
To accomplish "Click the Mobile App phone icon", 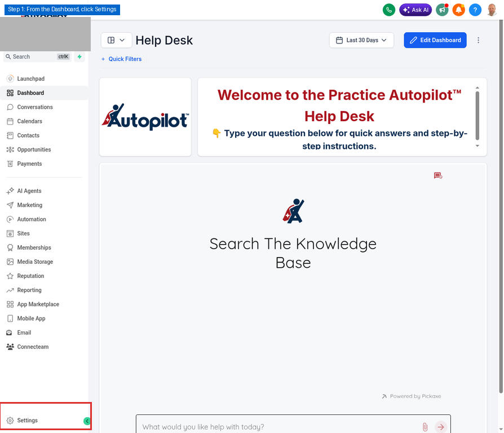I will pos(10,318).
